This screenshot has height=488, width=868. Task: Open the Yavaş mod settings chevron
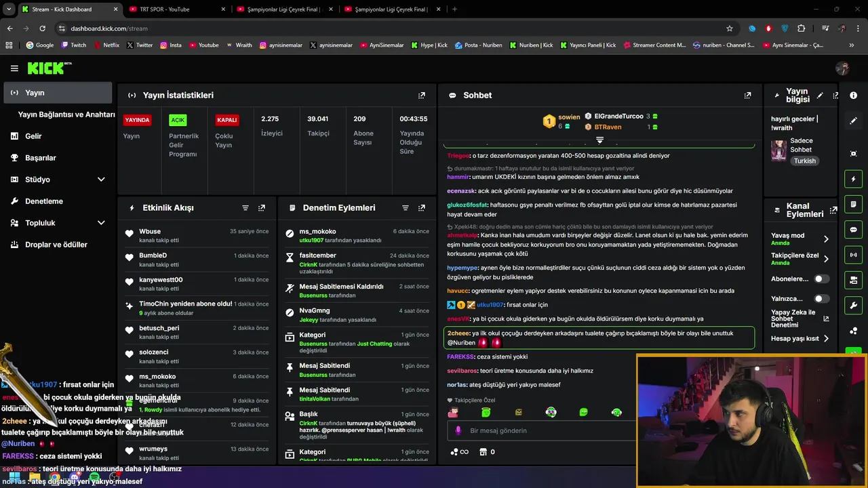pyautogui.click(x=826, y=239)
